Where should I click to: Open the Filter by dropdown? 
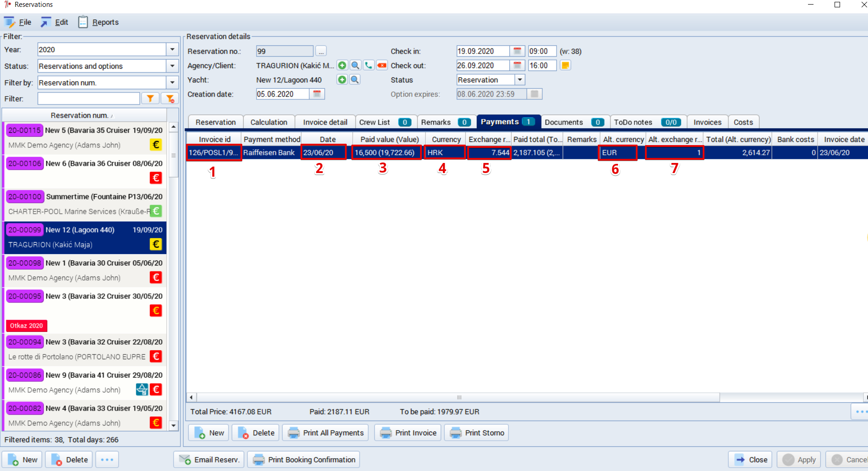point(172,82)
